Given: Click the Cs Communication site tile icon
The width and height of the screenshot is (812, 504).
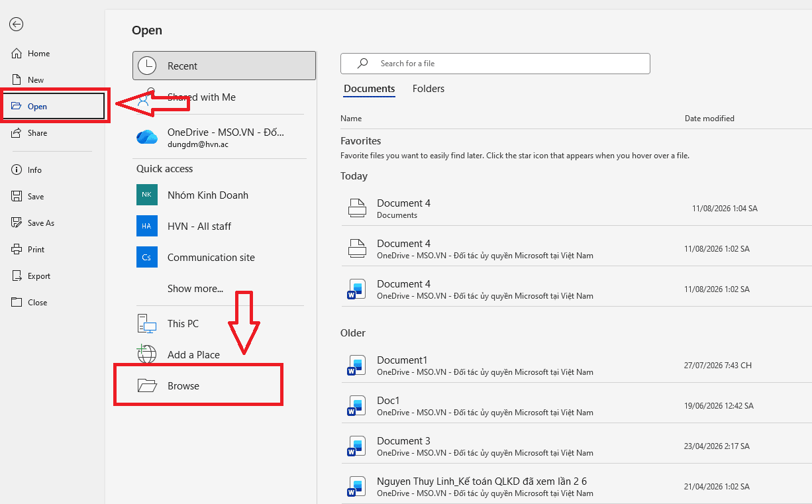Looking at the screenshot, I should click(x=147, y=257).
